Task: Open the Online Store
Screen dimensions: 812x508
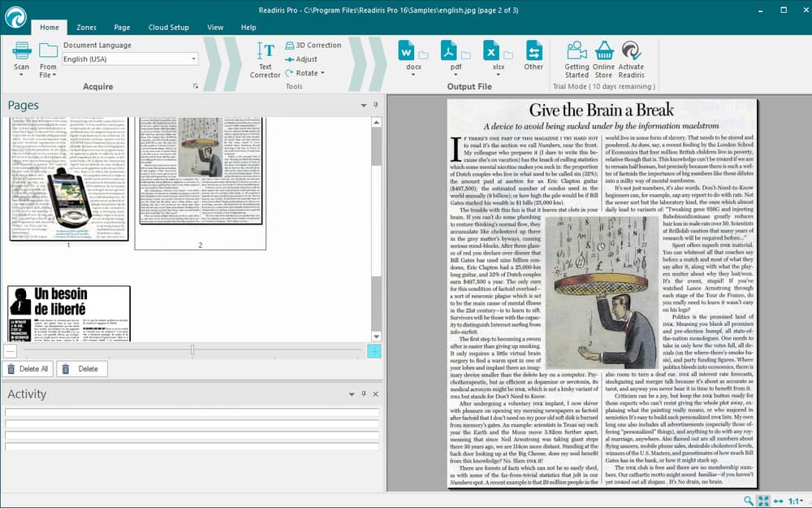Action: [x=604, y=59]
